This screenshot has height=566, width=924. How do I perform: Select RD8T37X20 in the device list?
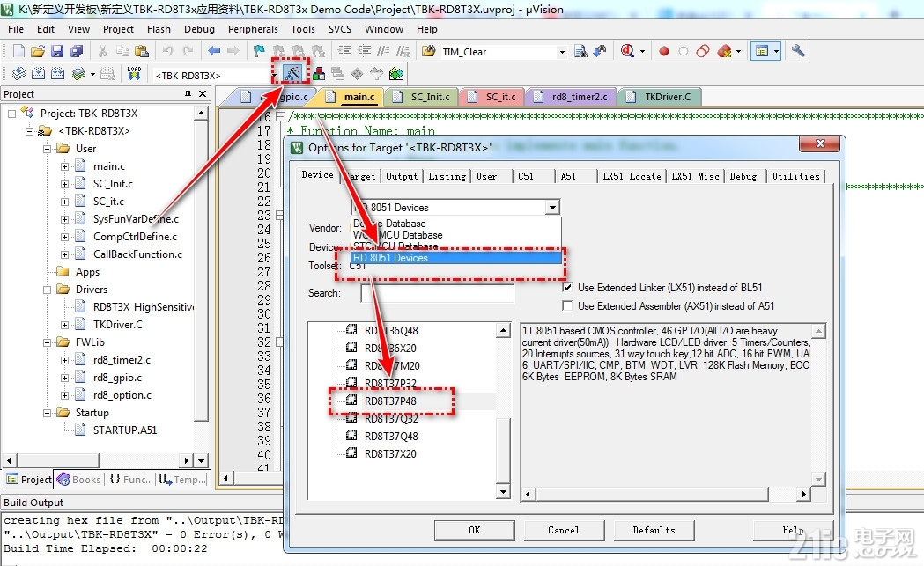390,454
